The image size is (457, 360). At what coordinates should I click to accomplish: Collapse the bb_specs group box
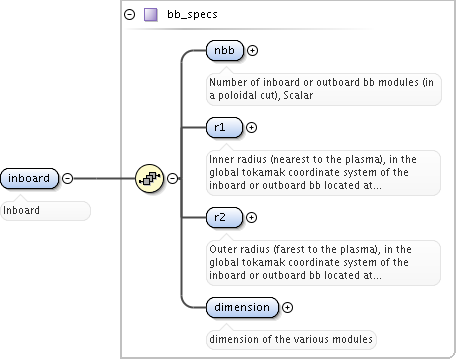(130, 14)
